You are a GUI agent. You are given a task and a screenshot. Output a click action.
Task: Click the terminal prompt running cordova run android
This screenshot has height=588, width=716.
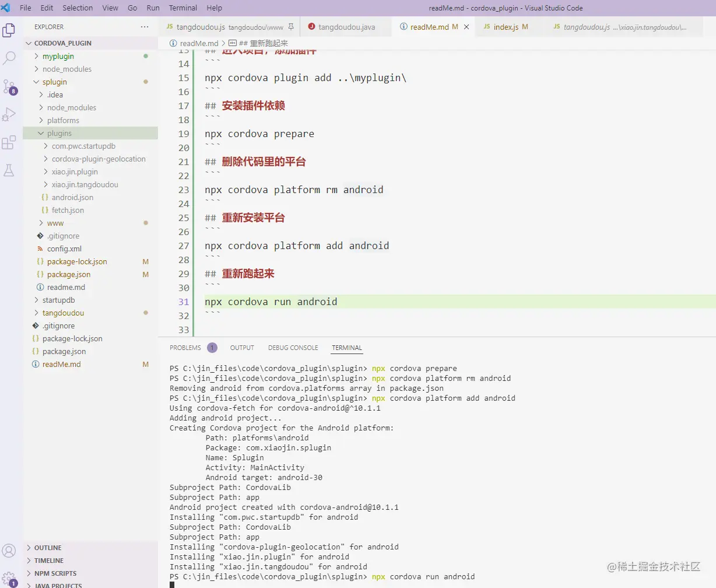point(322,576)
